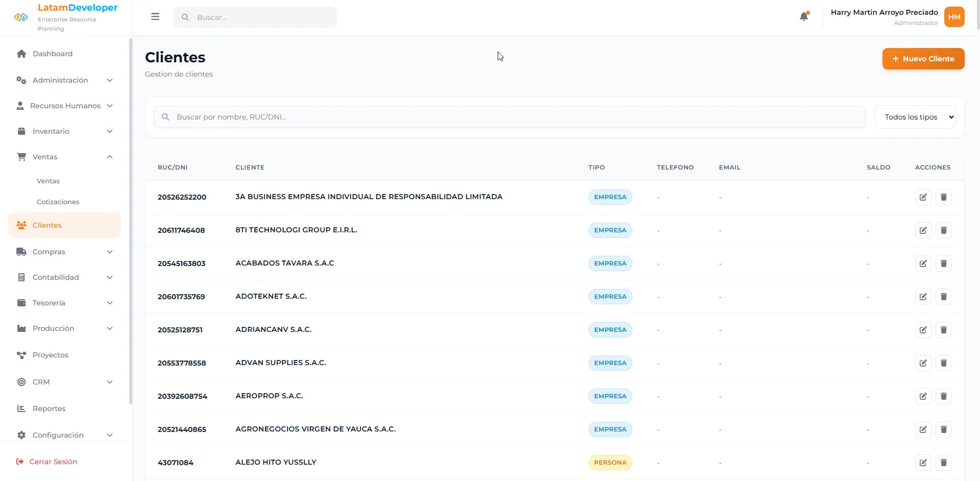Click the RUC/DNI column header
This screenshot has height=481, width=980.
pos(173,167)
